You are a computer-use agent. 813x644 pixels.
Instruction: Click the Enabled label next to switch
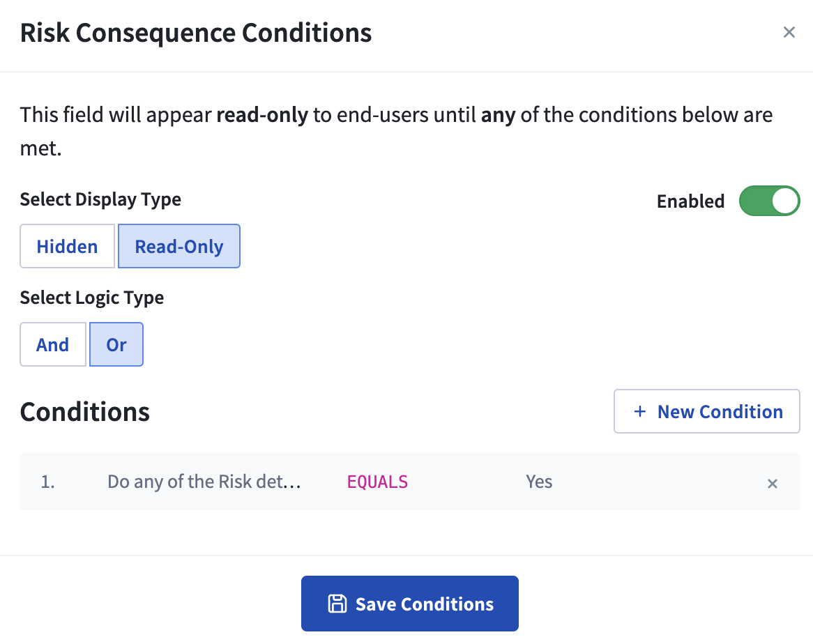690,201
